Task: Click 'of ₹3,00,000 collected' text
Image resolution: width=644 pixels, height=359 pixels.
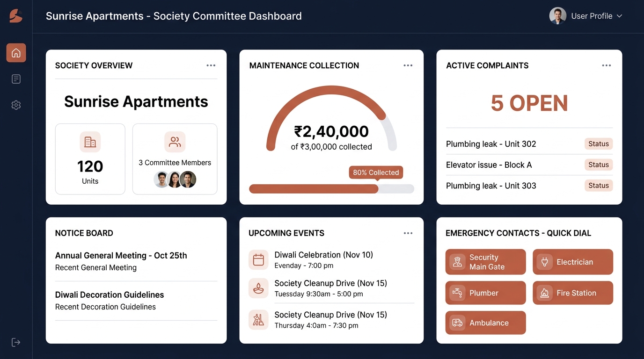Action: click(331, 147)
